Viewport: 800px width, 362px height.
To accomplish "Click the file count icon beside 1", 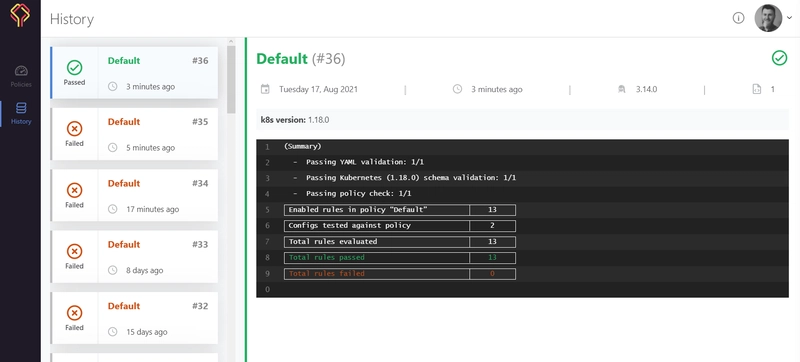I will [757, 89].
